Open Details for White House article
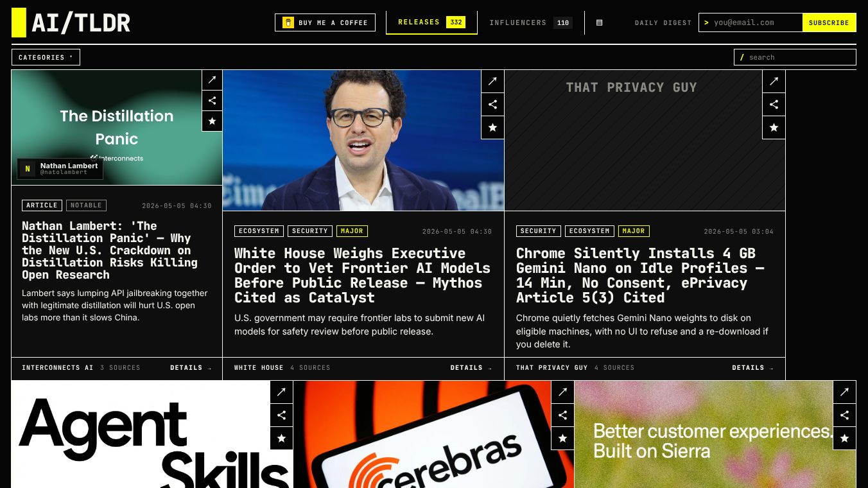 pos(471,368)
